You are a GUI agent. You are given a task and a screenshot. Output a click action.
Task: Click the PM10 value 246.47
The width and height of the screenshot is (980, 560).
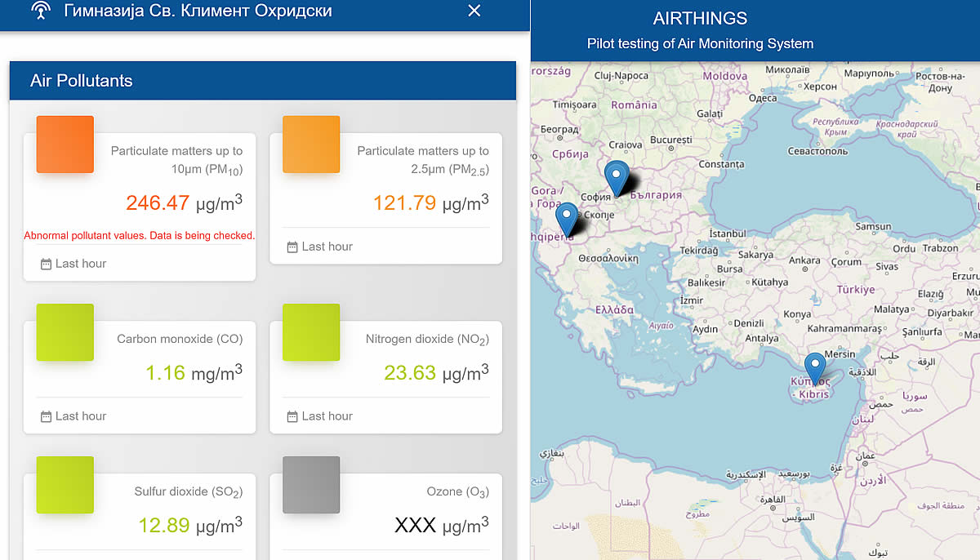click(158, 203)
